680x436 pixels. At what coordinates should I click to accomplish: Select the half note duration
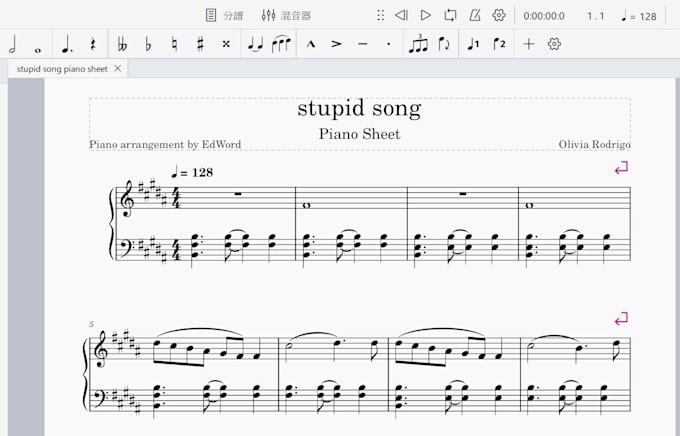point(13,44)
